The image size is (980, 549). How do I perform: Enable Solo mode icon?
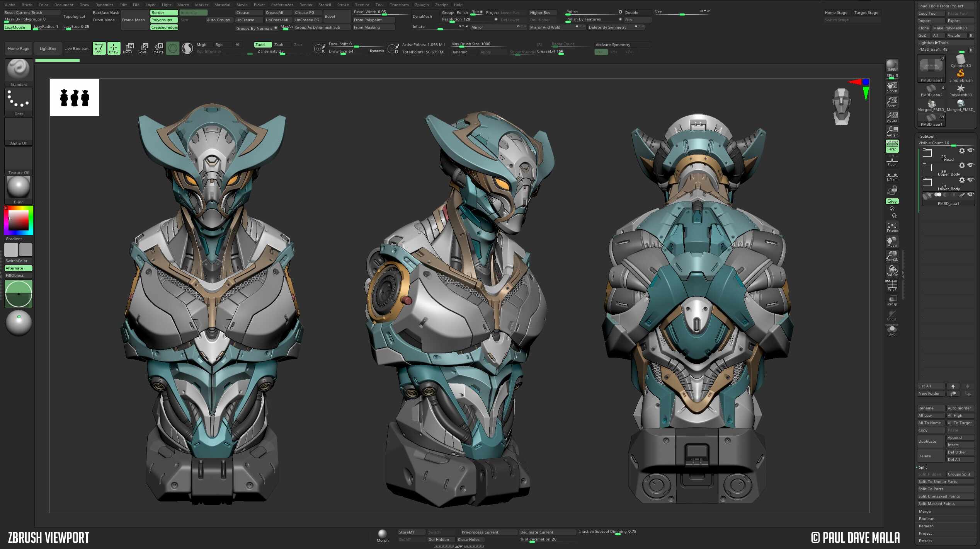(x=892, y=330)
